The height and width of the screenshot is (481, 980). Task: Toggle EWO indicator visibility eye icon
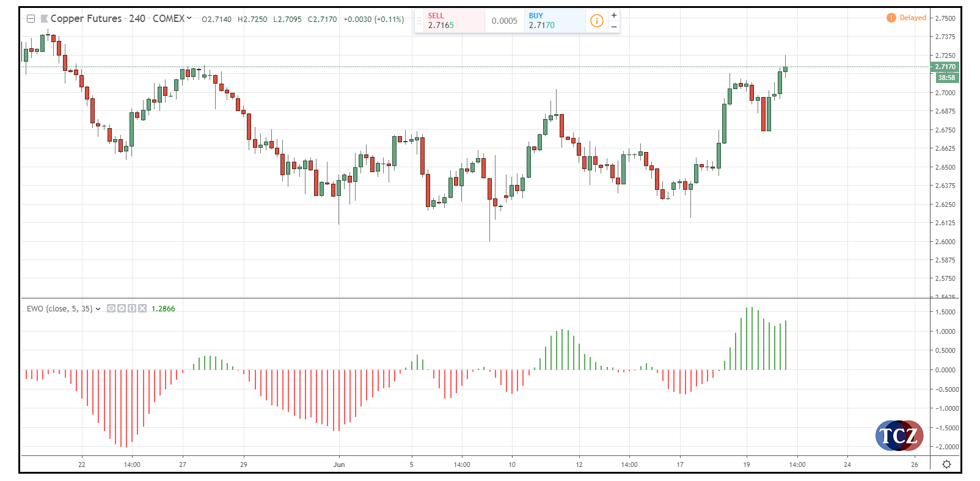point(111,308)
